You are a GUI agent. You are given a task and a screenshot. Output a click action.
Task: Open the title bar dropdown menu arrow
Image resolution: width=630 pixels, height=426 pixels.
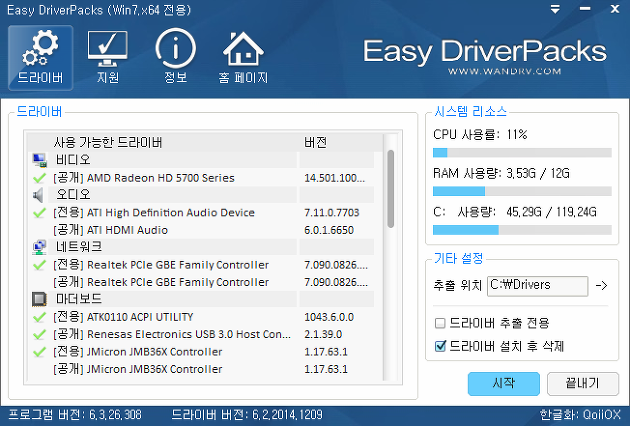point(555,9)
